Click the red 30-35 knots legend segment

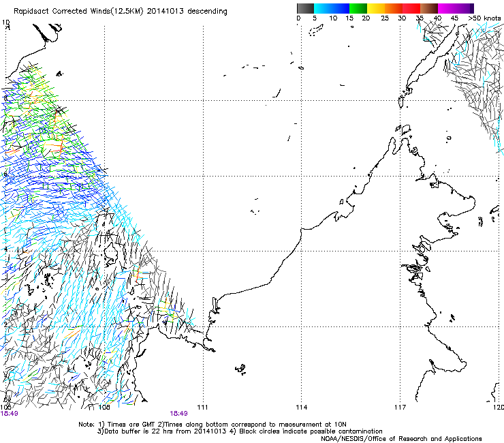(x=411, y=8)
